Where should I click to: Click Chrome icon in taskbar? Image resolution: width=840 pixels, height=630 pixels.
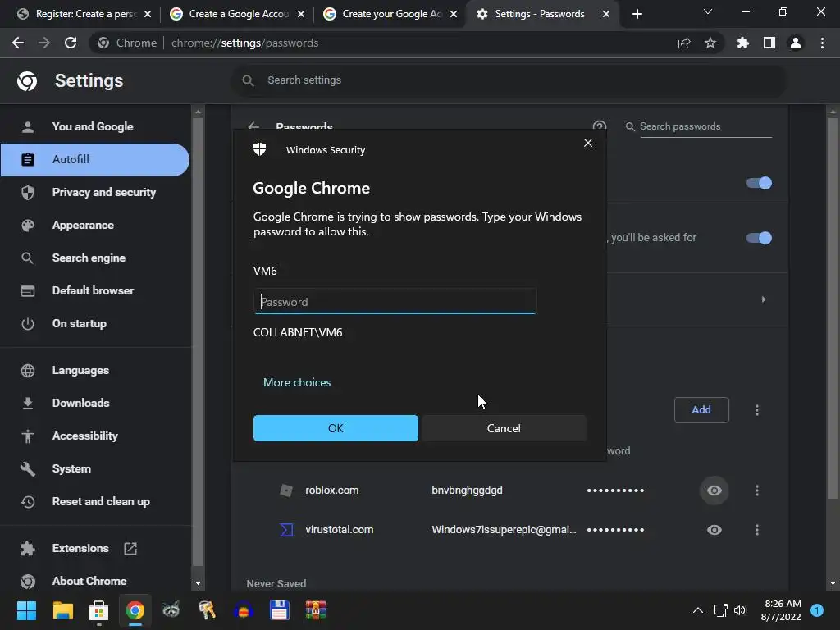[x=135, y=610]
